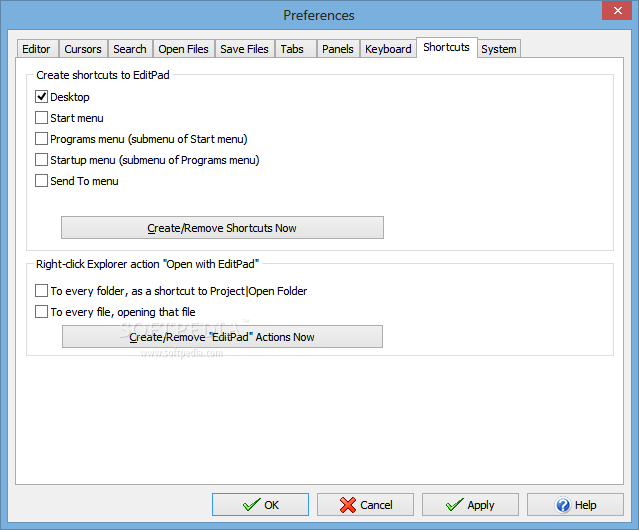The height and width of the screenshot is (530, 639).
Task: Check 'To every file, opening that file'
Action: 41,312
